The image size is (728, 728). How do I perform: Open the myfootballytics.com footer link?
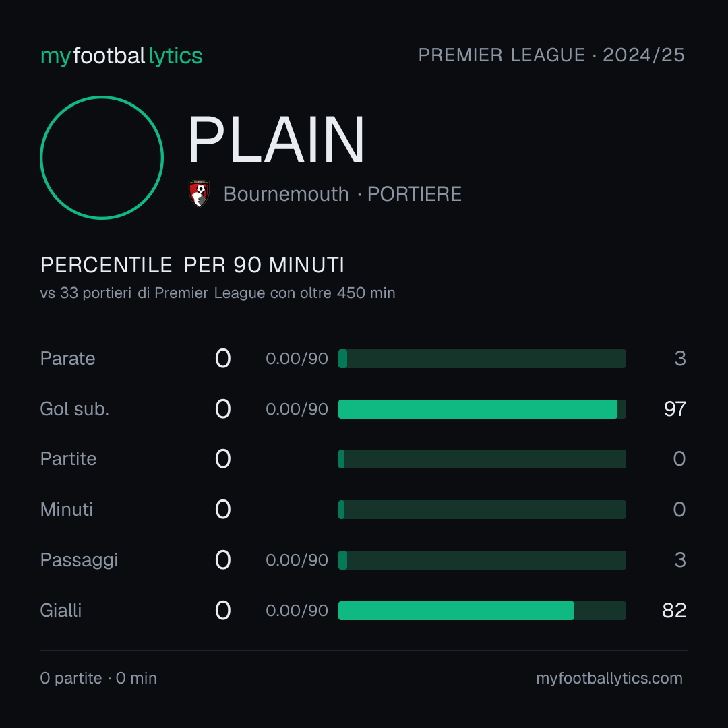609,678
